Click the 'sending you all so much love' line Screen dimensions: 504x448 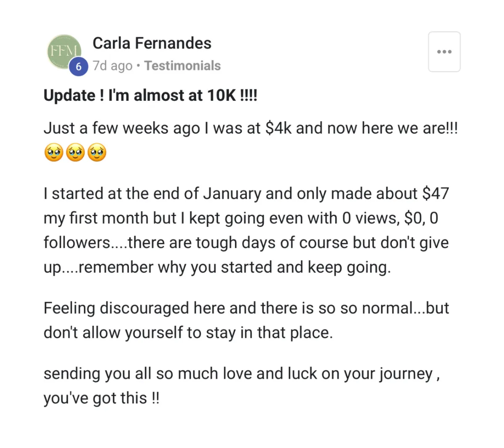pyautogui.click(x=241, y=374)
